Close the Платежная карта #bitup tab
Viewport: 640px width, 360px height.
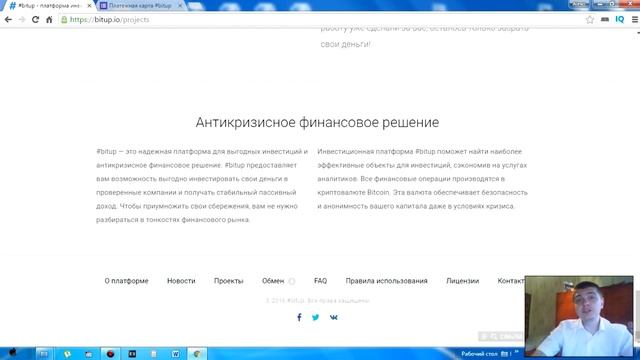tap(180, 6)
